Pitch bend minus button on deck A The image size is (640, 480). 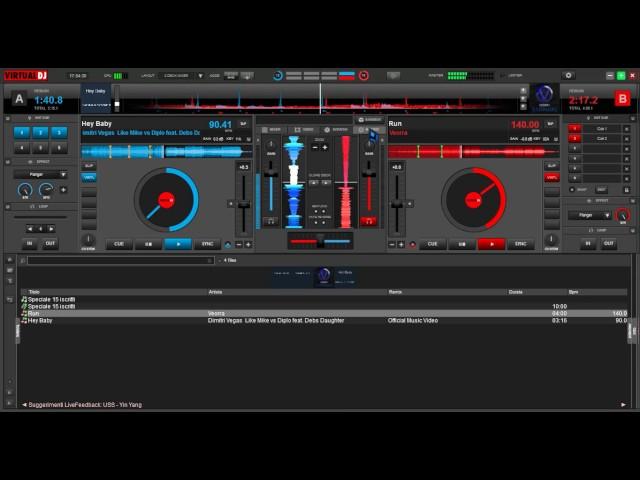coord(239,244)
